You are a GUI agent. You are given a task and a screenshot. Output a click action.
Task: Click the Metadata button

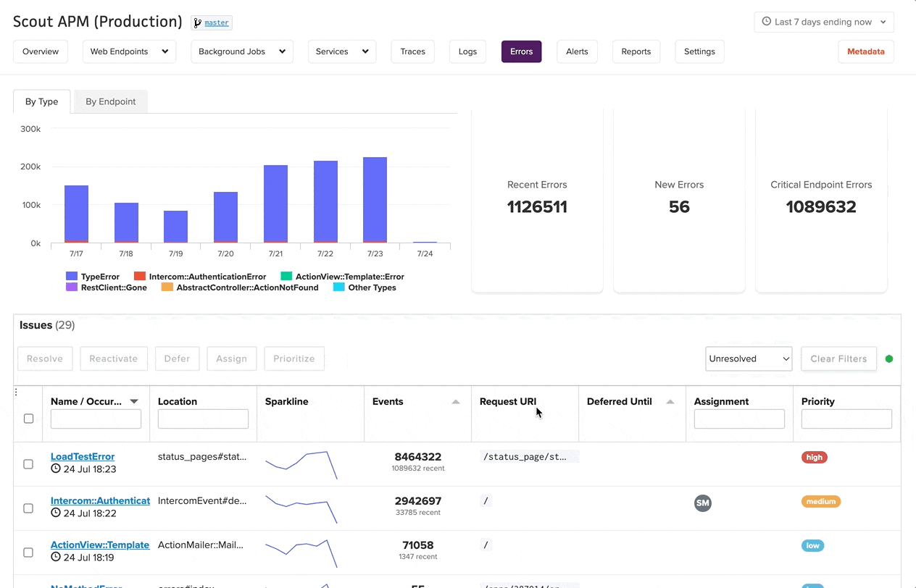pos(866,51)
